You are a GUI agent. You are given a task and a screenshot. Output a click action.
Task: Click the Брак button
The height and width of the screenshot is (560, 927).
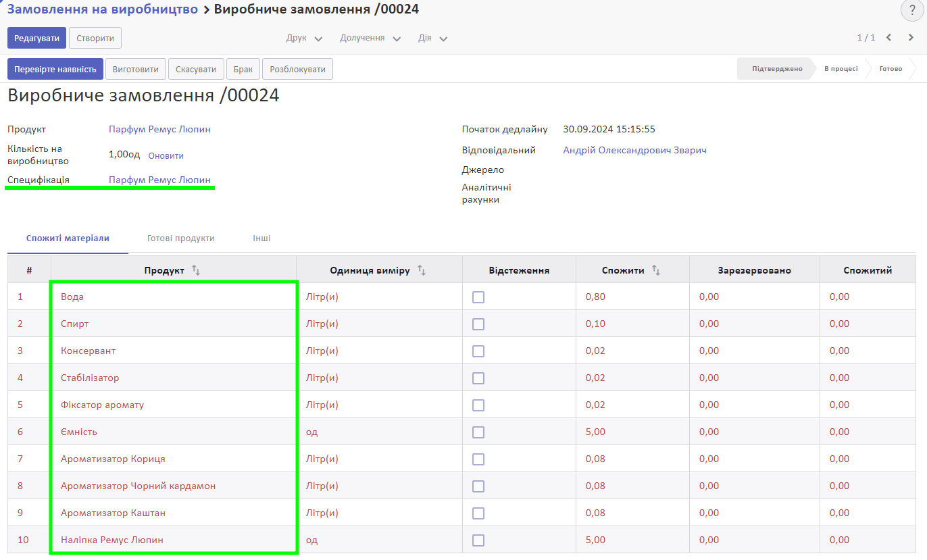click(243, 69)
